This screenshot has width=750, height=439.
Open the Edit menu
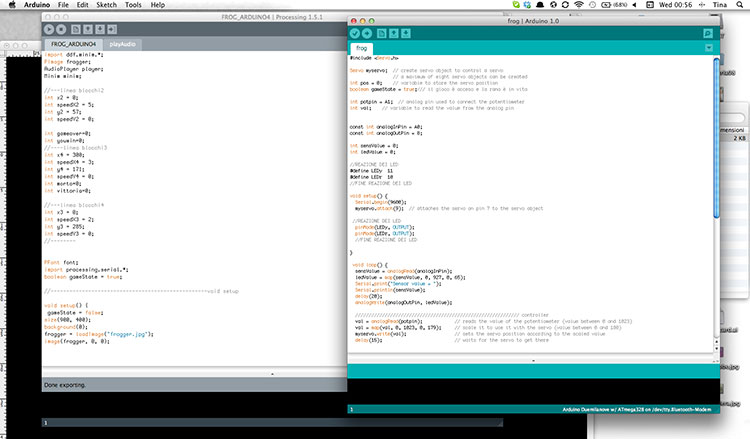83,5
